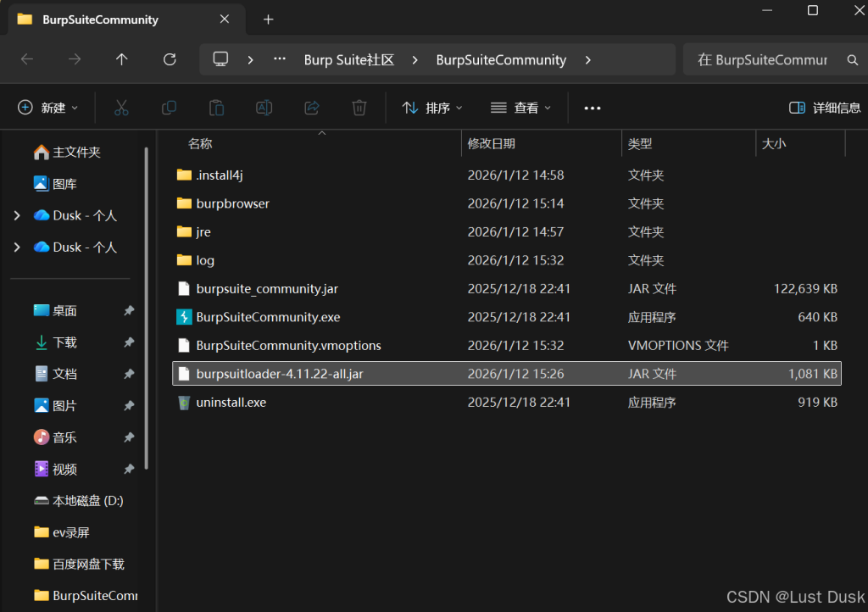Click the search box for BurpSuiteCommunity
Viewport: 868px width, 612px height.
[761, 59]
